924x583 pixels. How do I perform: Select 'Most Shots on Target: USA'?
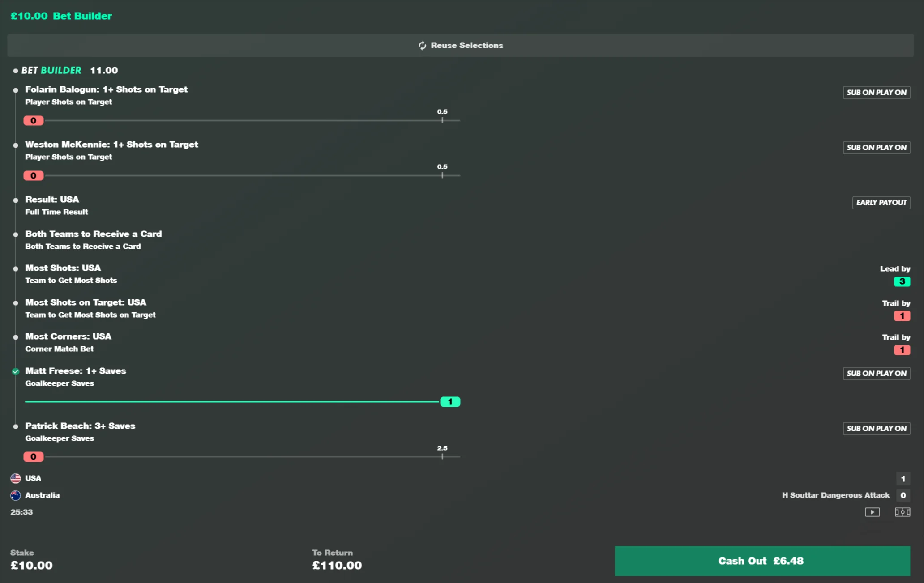pyautogui.click(x=86, y=302)
